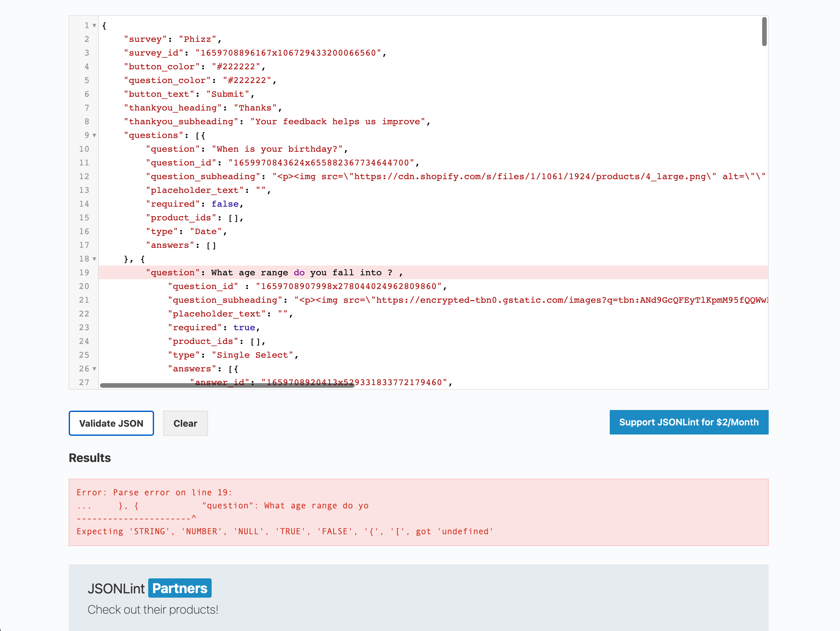Click the Clear button

185,423
